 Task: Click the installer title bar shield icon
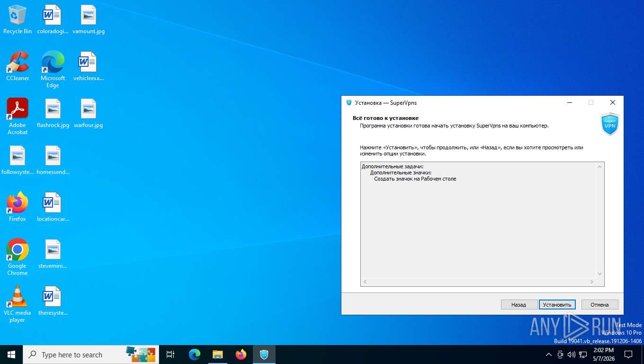point(349,102)
